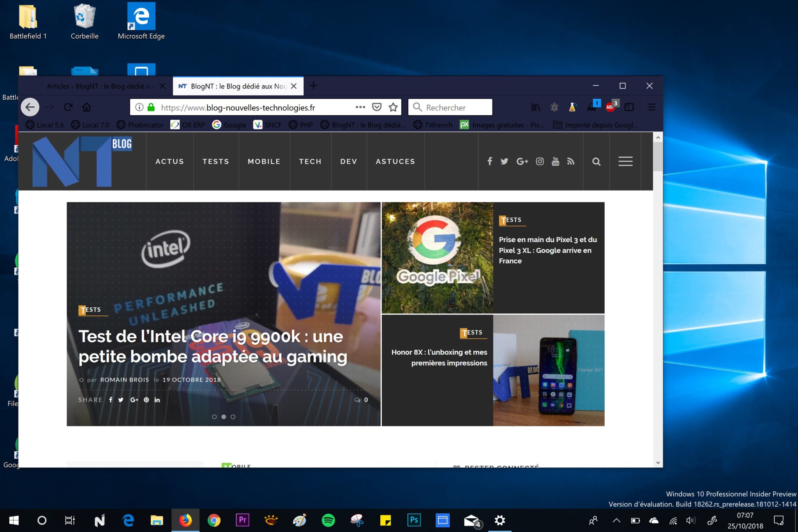Go back using Firefox back arrow
The height and width of the screenshot is (532, 798).
click(30, 107)
